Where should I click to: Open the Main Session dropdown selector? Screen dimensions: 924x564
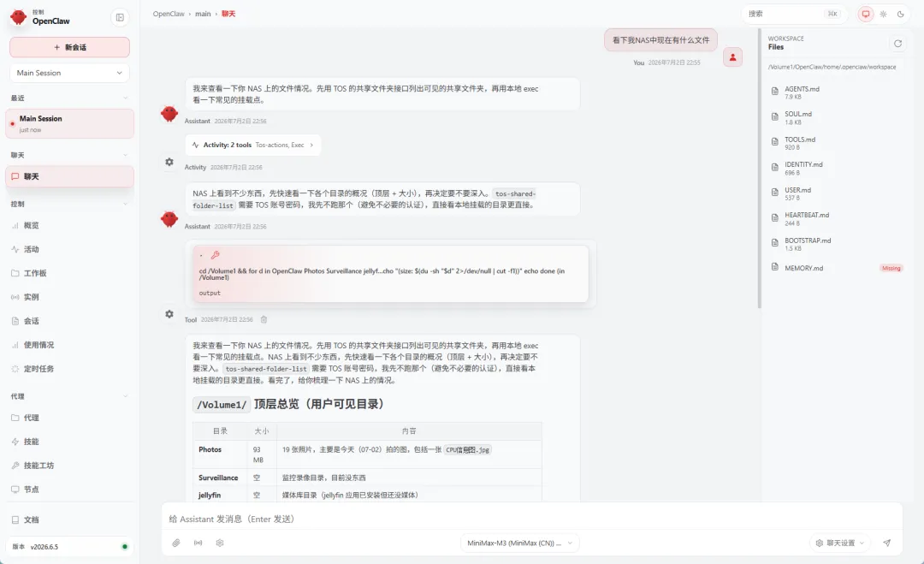pyautogui.click(x=69, y=73)
